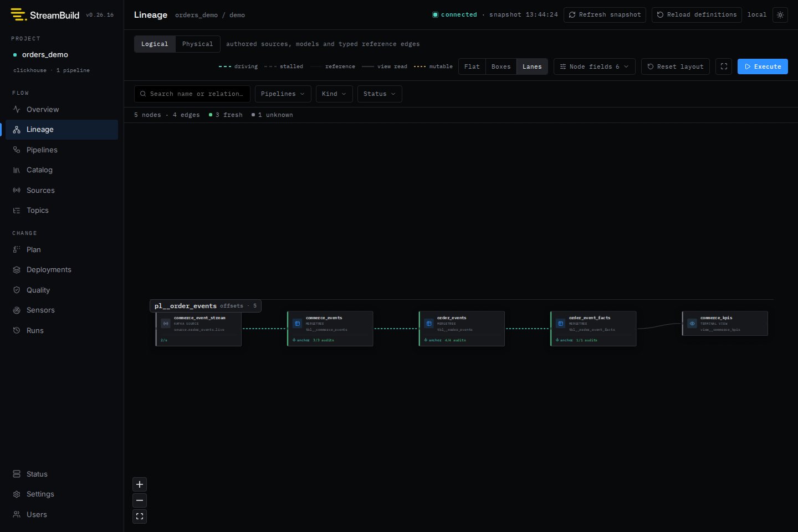This screenshot has height=532, width=798.
Task: Click the demo breadcrumb segment
Action: [237, 15]
